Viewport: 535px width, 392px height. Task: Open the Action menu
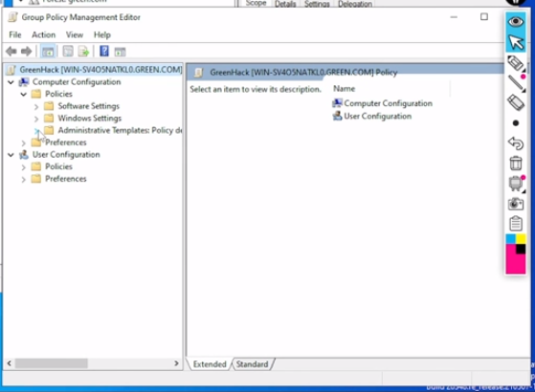44,34
